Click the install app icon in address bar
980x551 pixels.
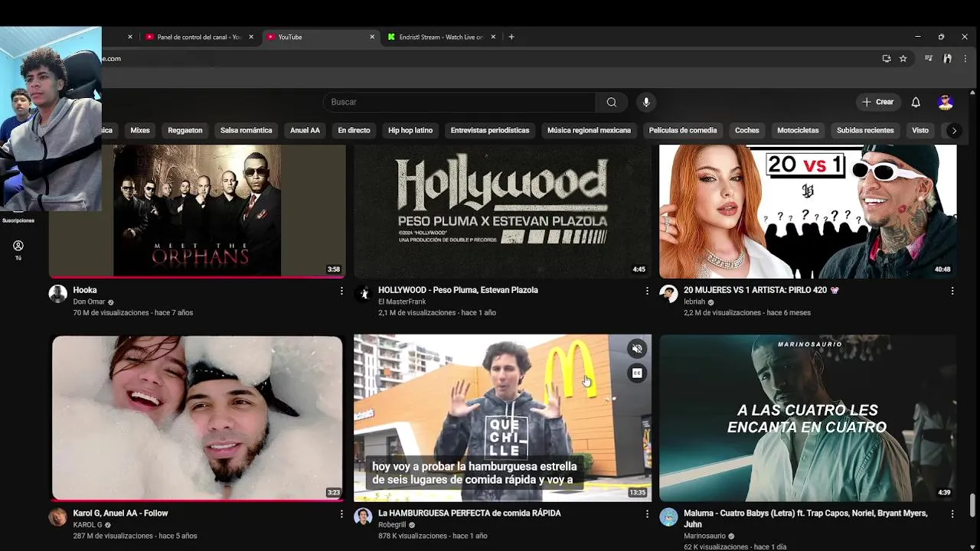point(887,58)
